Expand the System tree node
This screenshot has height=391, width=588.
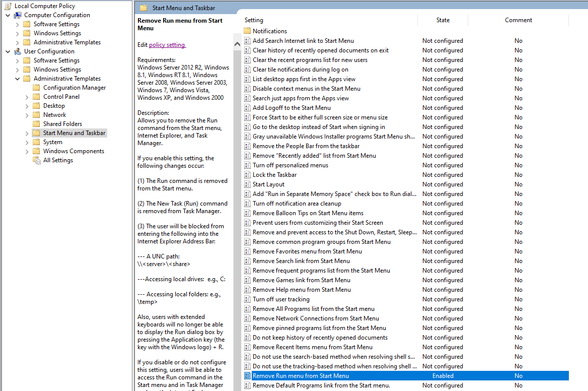(x=27, y=143)
